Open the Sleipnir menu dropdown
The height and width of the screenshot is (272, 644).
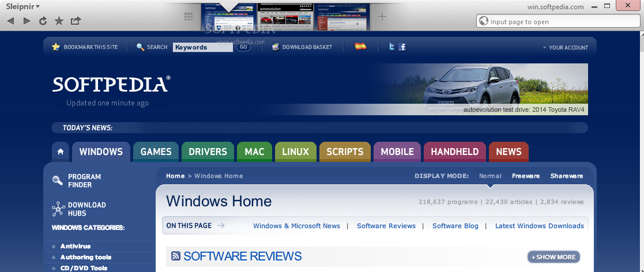tap(22, 6)
